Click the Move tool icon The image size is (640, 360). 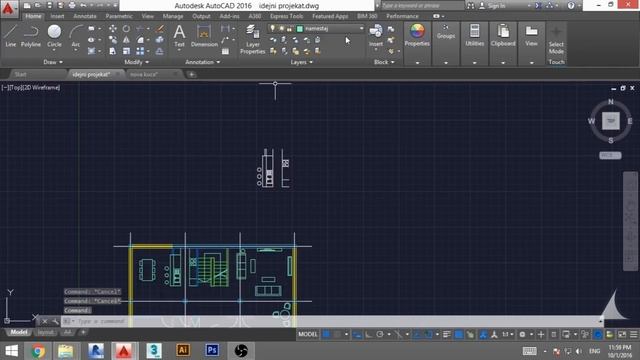click(x=113, y=29)
